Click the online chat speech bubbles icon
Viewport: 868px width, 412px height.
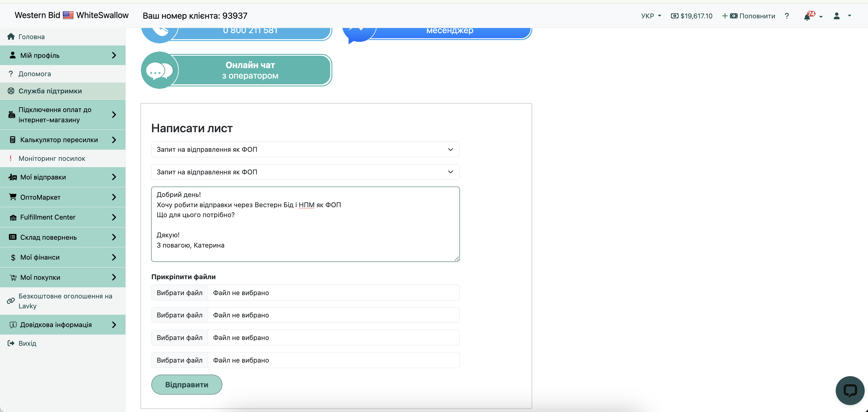pyautogui.click(x=159, y=70)
